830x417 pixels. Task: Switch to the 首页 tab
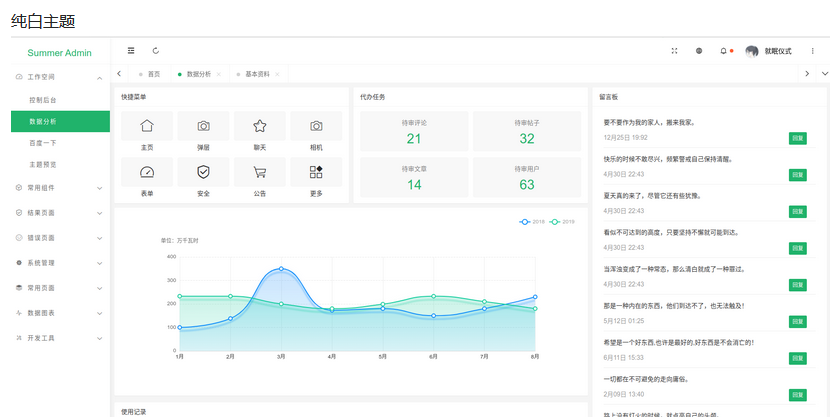pos(153,74)
